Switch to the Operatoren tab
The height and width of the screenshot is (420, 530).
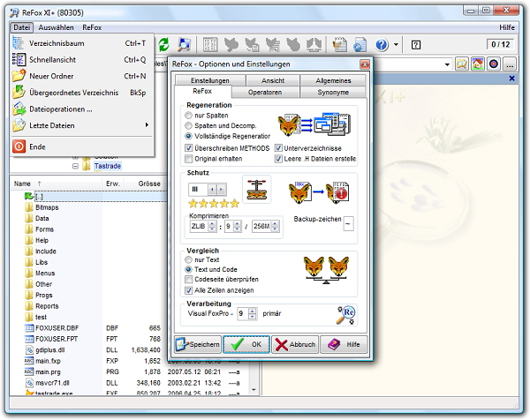tap(265, 92)
